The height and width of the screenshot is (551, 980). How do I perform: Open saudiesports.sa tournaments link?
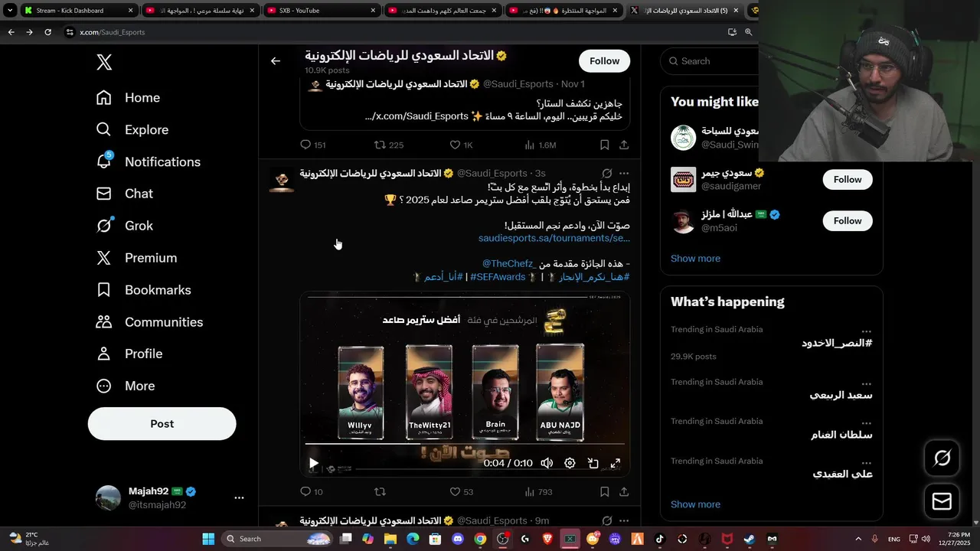[x=554, y=238]
